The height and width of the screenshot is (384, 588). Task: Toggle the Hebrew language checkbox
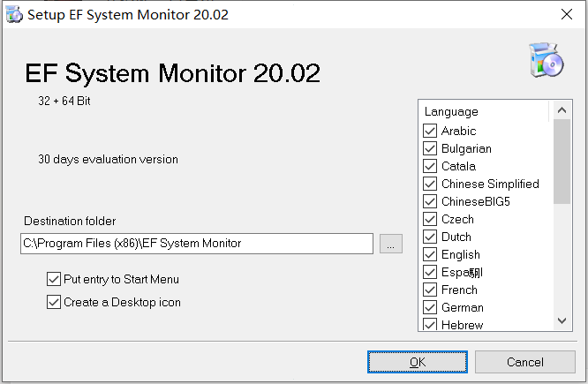click(430, 324)
